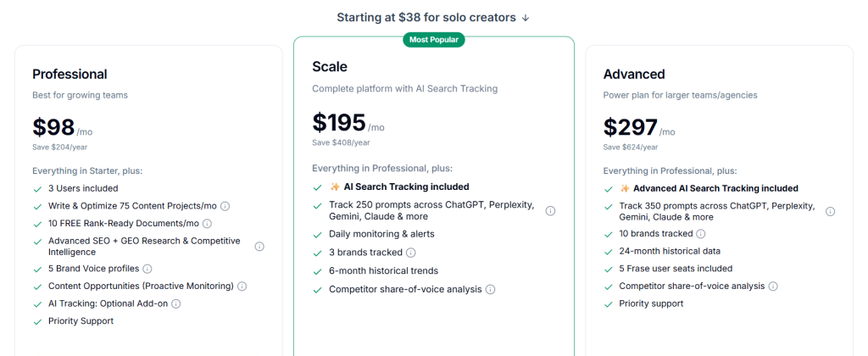Open info for 10 FREE Rank-Ready Documents

tap(207, 224)
